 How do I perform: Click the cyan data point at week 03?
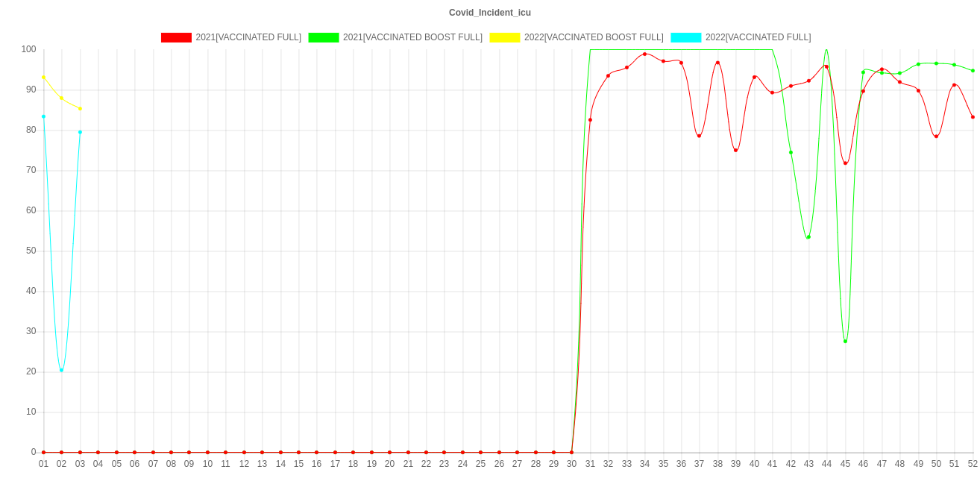click(x=80, y=132)
